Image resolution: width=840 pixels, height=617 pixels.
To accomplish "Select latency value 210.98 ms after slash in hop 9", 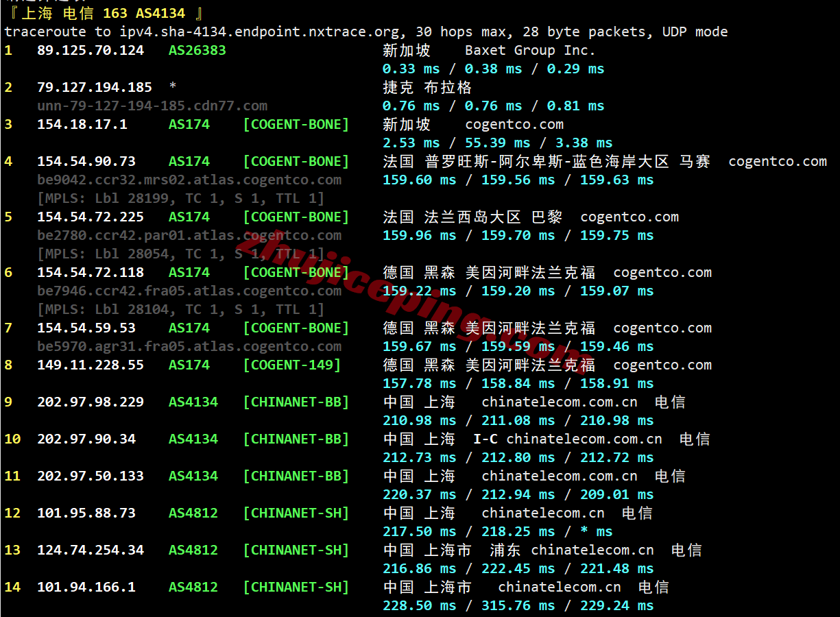I will tap(616, 420).
